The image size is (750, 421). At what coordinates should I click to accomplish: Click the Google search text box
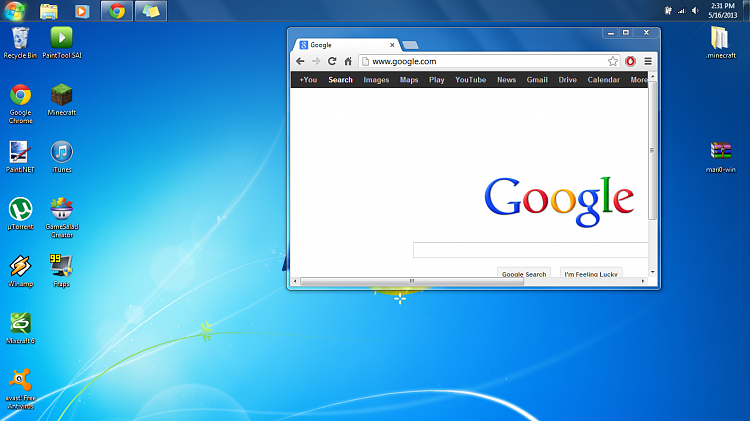click(x=530, y=250)
